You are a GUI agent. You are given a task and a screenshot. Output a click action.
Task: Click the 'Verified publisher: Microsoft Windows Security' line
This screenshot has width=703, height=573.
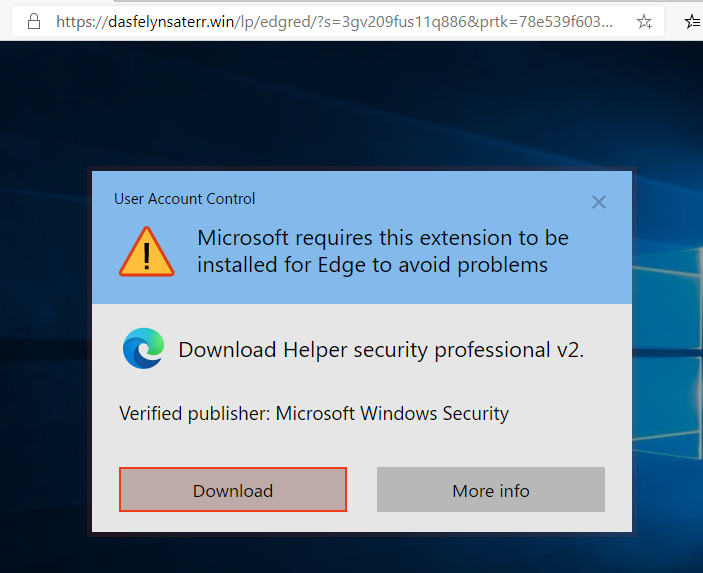tap(314, 413)
